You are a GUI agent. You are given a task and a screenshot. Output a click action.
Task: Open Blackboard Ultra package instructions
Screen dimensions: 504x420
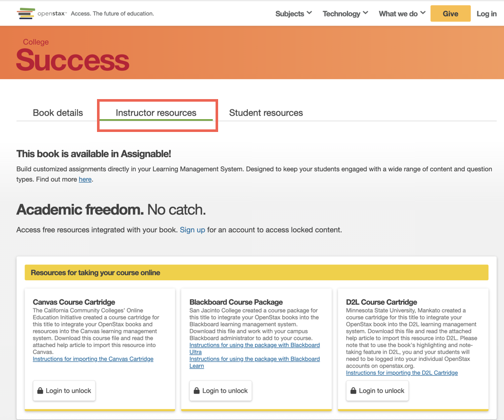[255, 348]
